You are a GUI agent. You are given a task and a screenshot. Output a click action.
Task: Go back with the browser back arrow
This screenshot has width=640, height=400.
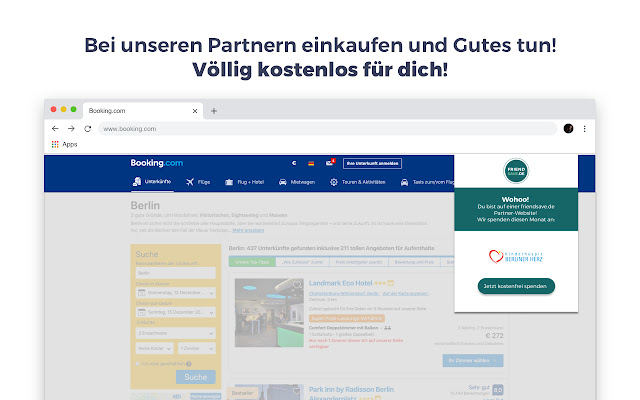(55, 129)
